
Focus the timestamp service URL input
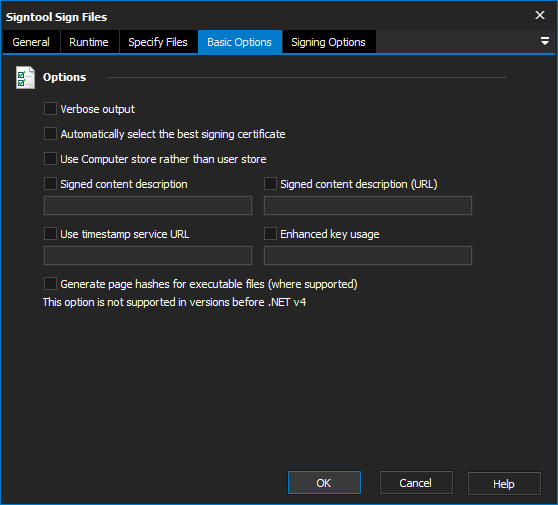pyautogui.click(x=148, y=255)
